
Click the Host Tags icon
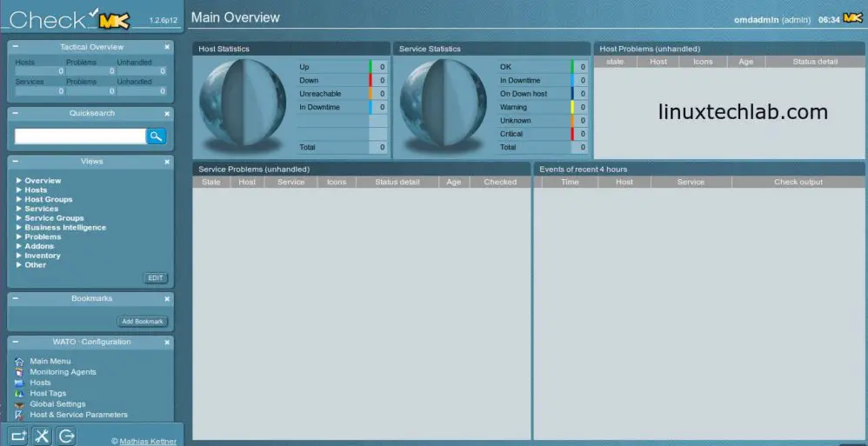[x=19, y=394]
